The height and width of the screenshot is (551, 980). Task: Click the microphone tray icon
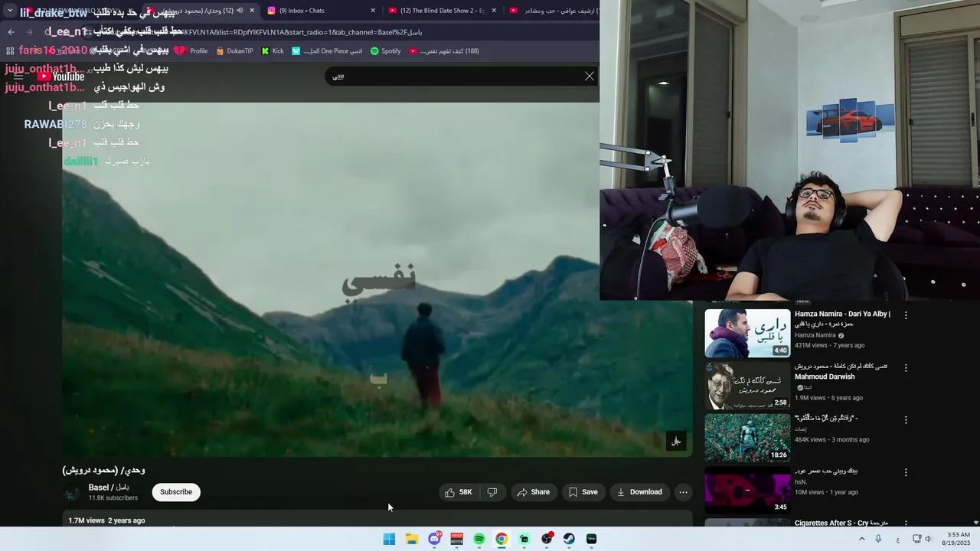(878, 539)
